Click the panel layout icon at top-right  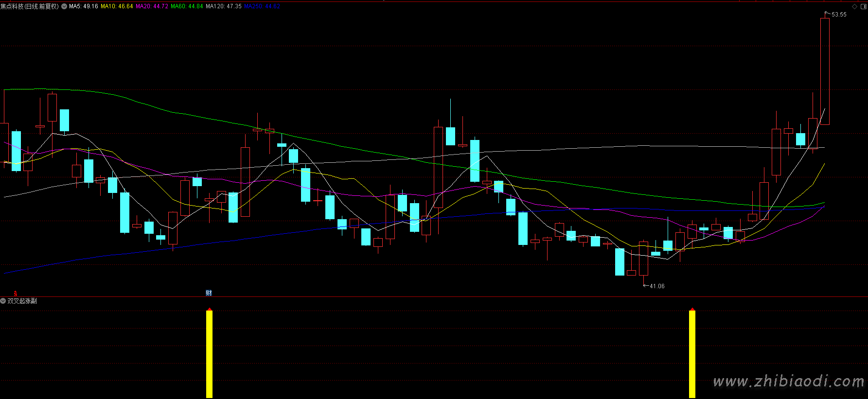(x=863, y=6)
